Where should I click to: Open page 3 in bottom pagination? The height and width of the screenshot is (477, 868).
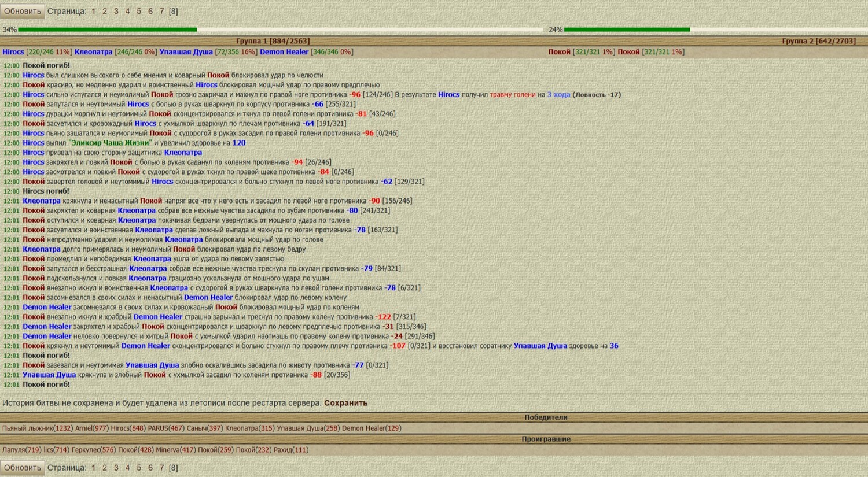116,467
